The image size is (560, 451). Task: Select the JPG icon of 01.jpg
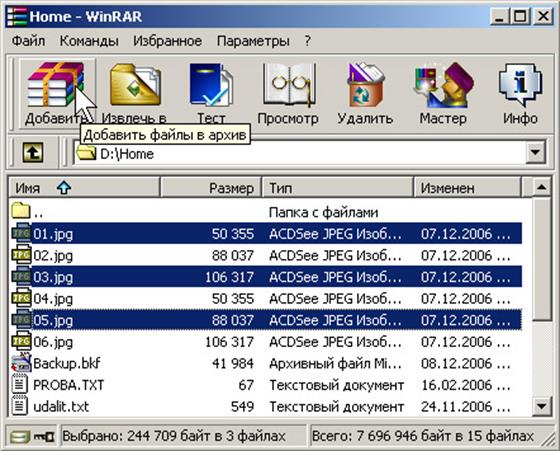coord(21,233)
